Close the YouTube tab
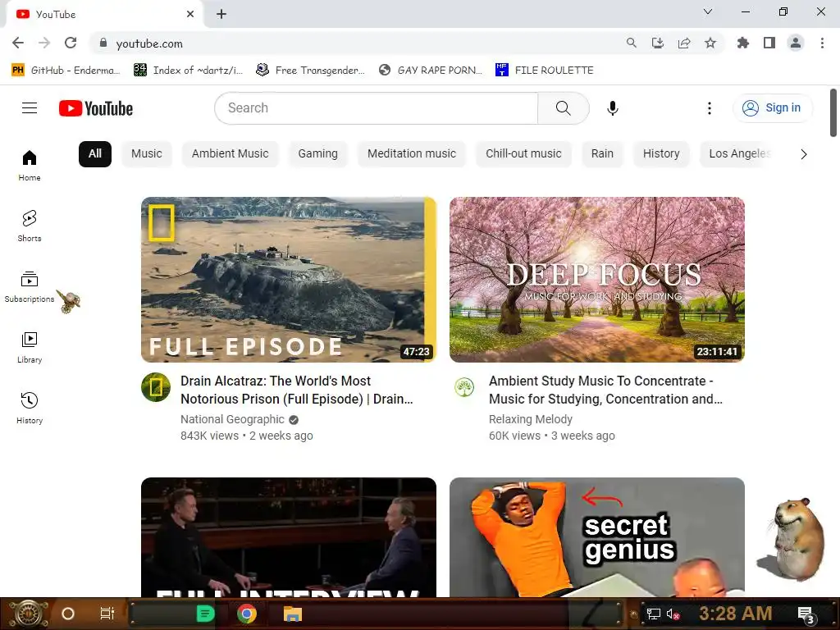Image resolution: width=840 pixels, height=630 pixels. (189, 14)
